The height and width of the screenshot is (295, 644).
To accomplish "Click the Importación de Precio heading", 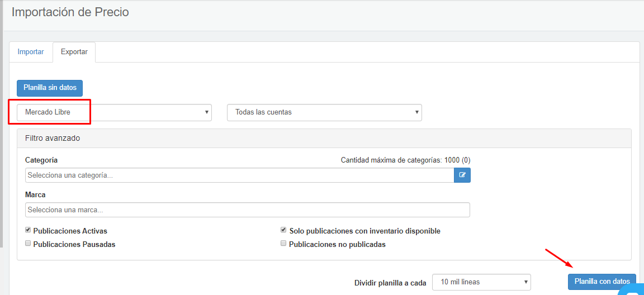I will click(70, 12).
